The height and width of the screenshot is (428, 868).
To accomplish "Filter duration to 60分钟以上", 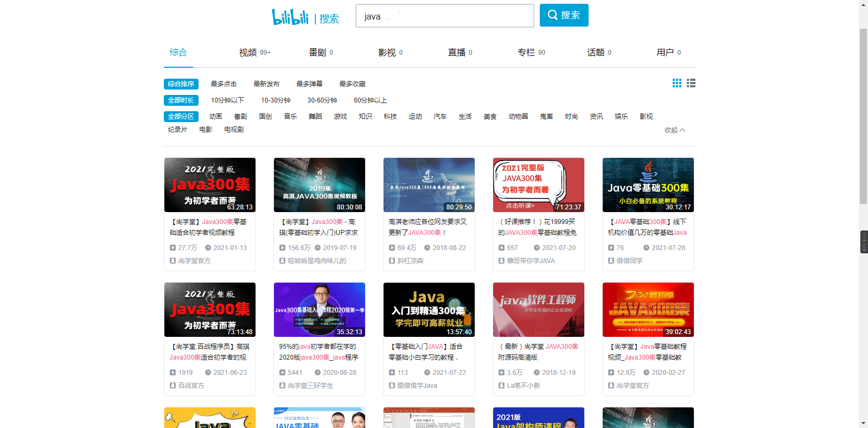I will click(371, 100).
